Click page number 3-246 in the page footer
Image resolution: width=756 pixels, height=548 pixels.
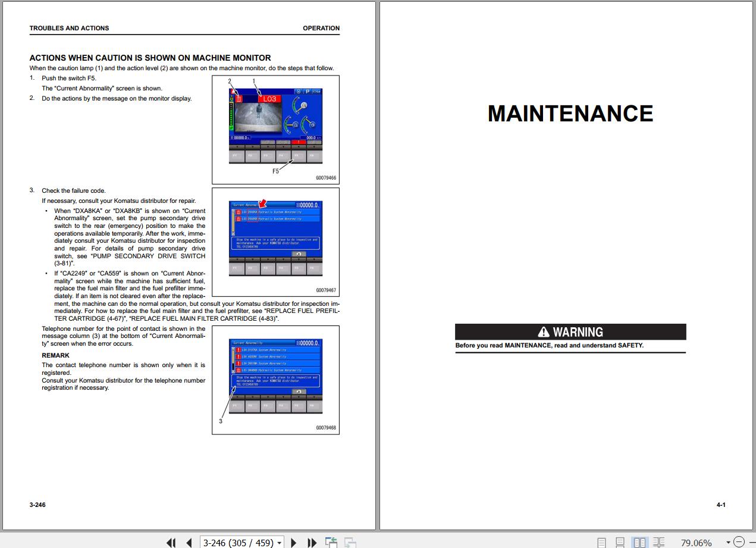37,505
